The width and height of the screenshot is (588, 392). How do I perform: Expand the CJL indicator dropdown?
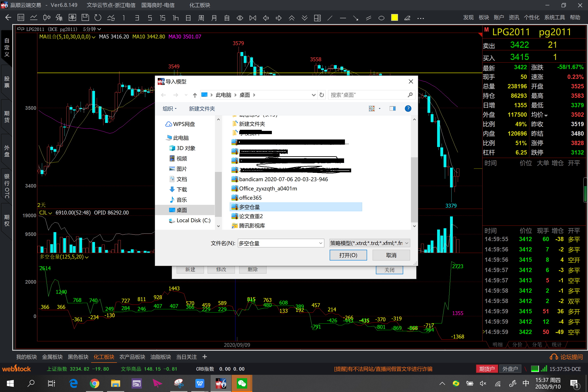point(50,213)
